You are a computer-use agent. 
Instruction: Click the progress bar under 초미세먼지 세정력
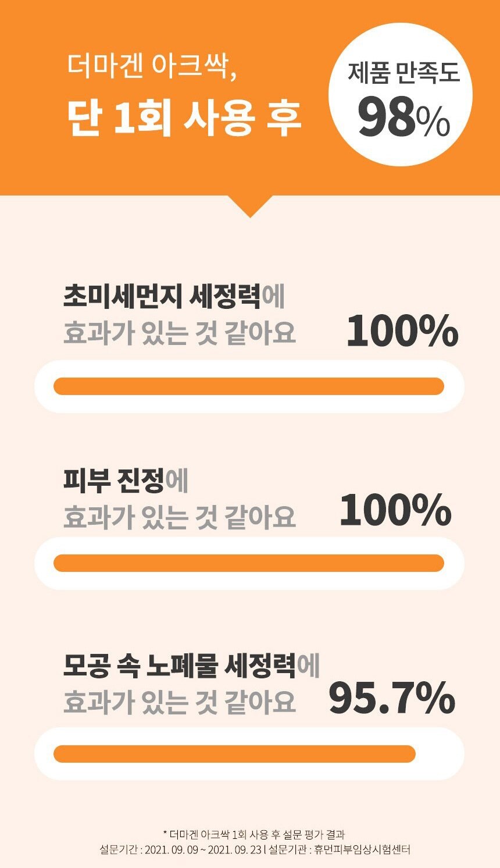[249, 386]
